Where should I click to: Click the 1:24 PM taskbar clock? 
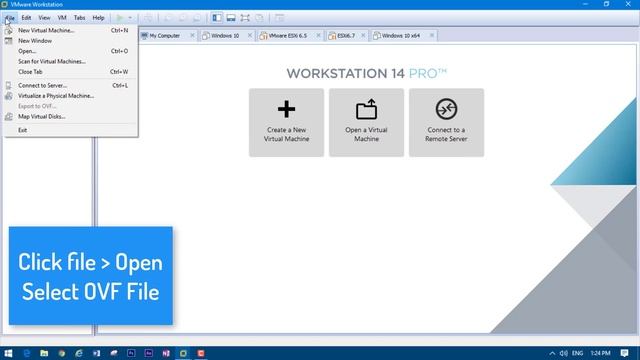point(600,353)
